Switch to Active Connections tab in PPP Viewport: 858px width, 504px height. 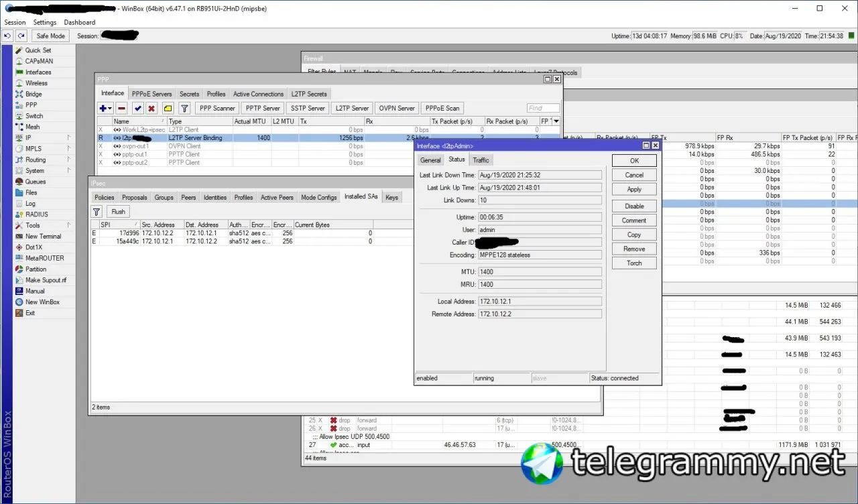(x=258, y=94)
